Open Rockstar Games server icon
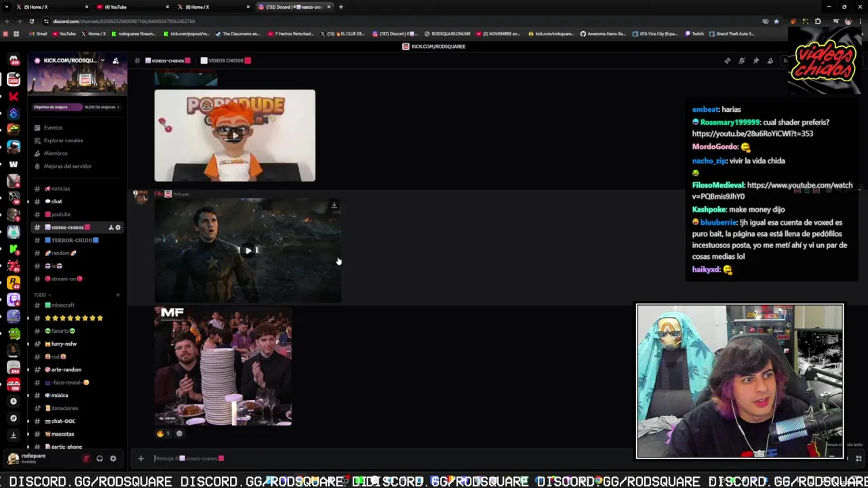The height and width of the screenshot is (488, 868). (x=13, y=282)
